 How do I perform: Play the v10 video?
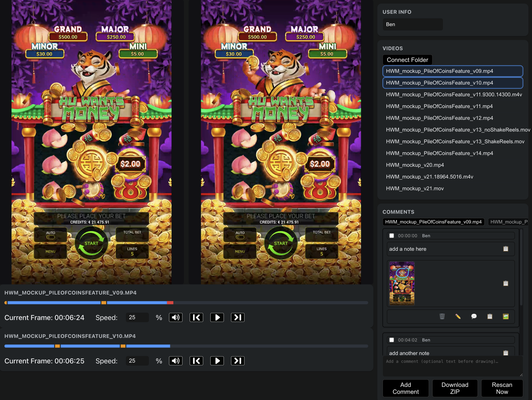click(217, 361)
